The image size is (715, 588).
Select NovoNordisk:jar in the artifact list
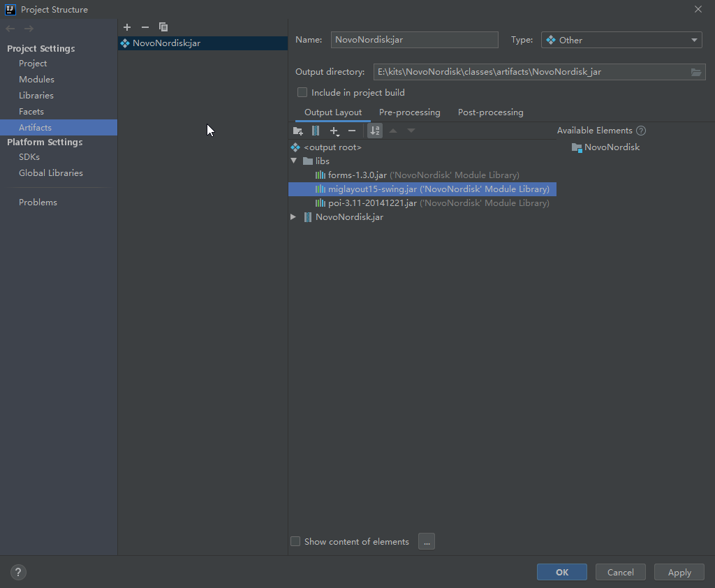click(x=202, y=43)
